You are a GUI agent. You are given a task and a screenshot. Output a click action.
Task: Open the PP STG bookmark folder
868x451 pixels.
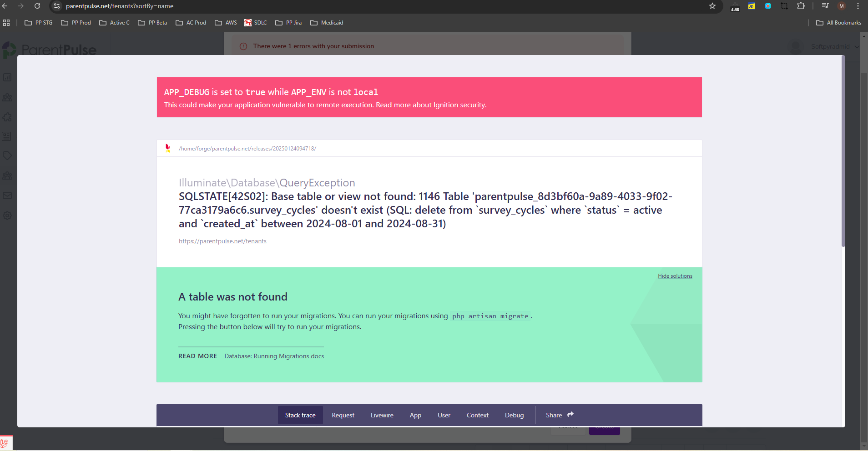pos(39,23)
